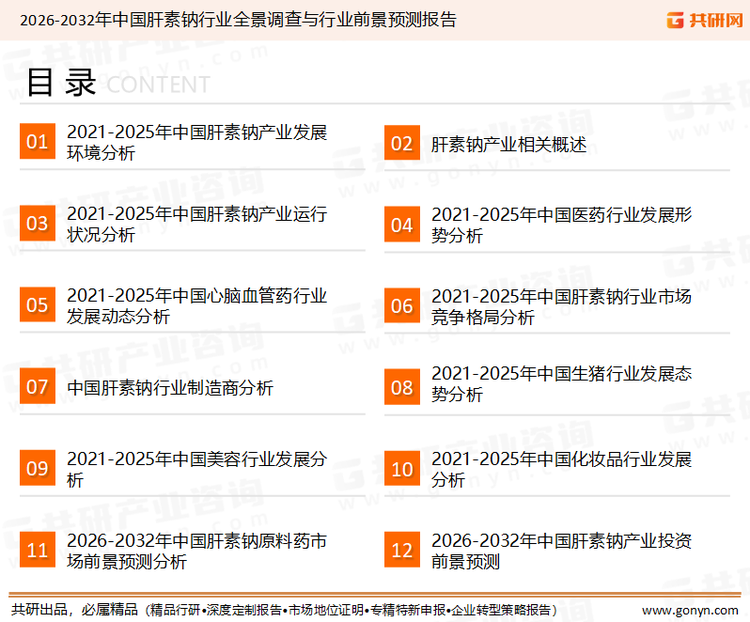Select the orange 09 chapter badge
Viewport: 750px width, 622px height.
point(37,467)
